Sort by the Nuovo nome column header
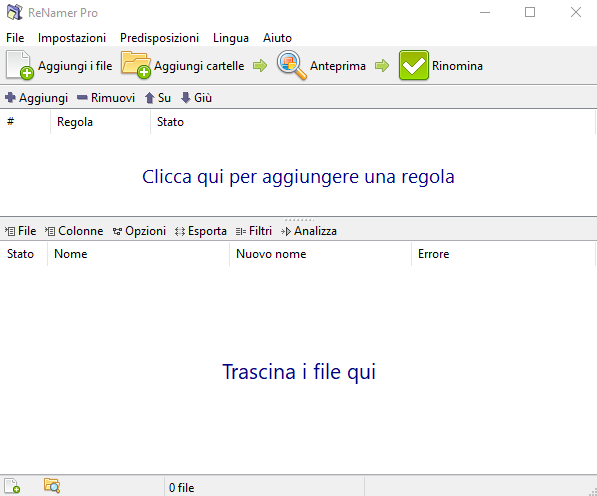597x496 pixels. coord(321,254)
